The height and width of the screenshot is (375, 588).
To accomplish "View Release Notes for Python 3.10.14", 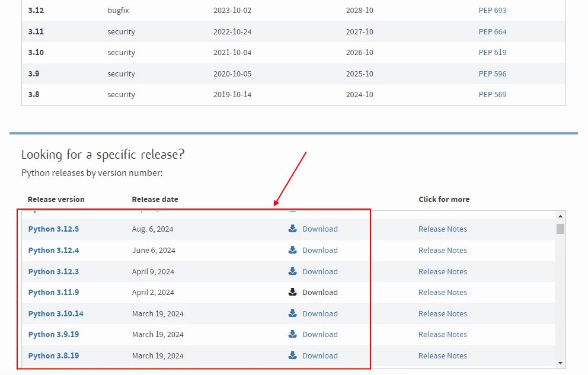I will tap(443, 313).
